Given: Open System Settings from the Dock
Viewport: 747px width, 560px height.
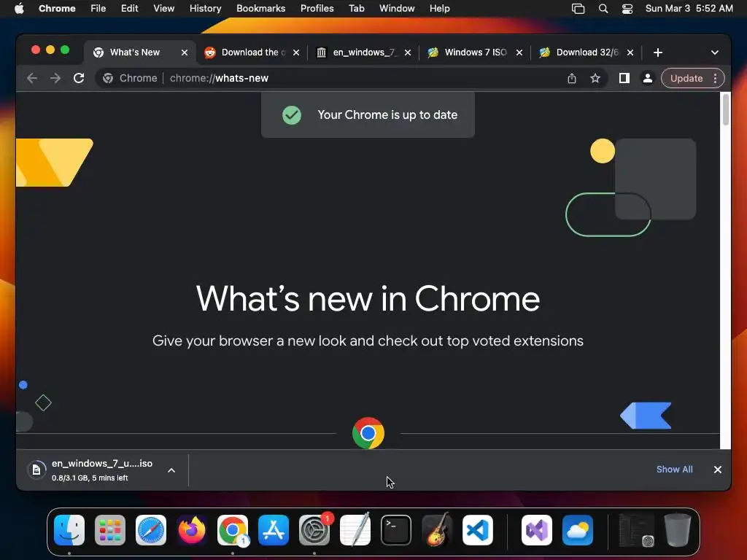Looking at the screenshot, I should [x=314, y=530].
